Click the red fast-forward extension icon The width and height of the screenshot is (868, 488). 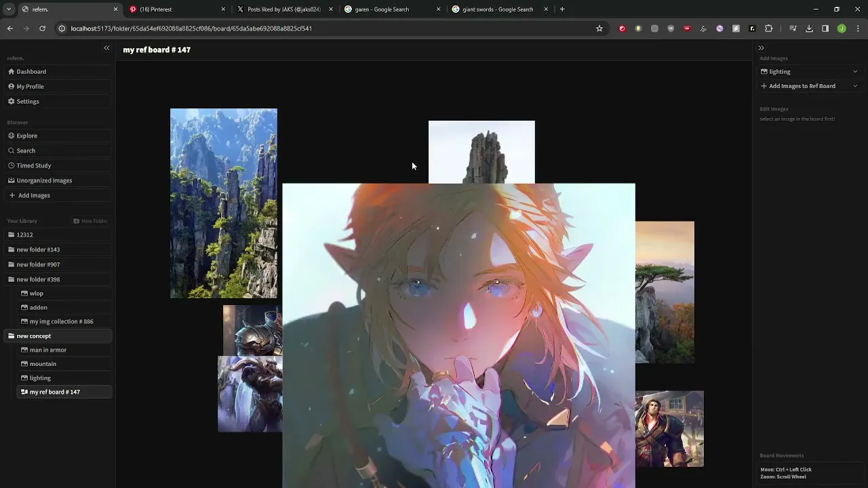point(687,28)
